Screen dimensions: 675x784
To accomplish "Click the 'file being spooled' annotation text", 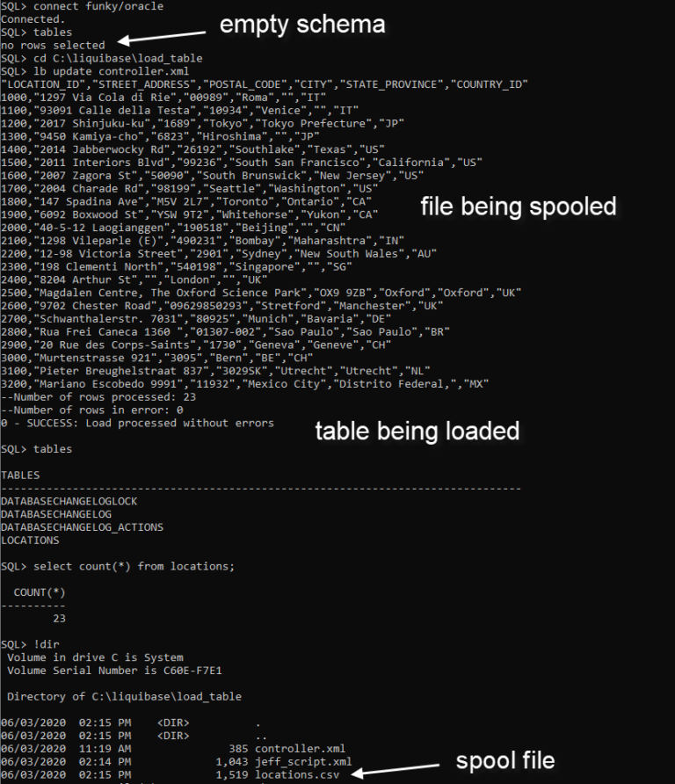I will click(x=519, y=207).
